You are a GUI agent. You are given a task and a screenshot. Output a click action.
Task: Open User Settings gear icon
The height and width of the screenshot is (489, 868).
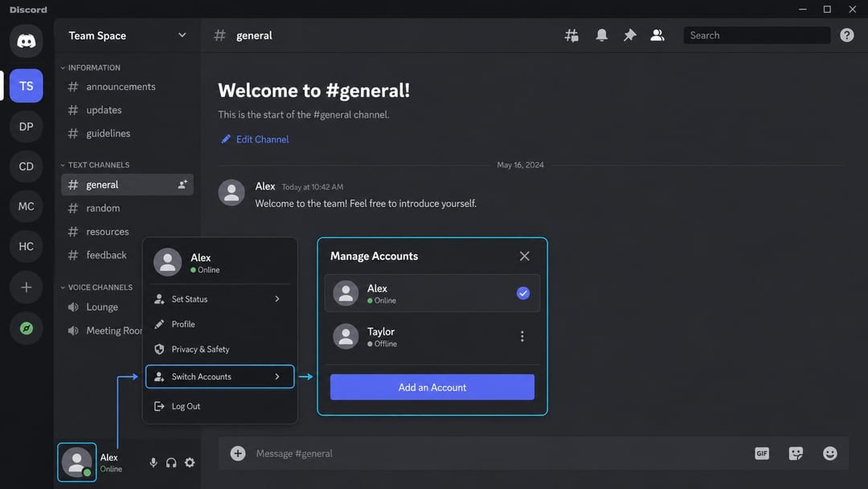point(190,462)
